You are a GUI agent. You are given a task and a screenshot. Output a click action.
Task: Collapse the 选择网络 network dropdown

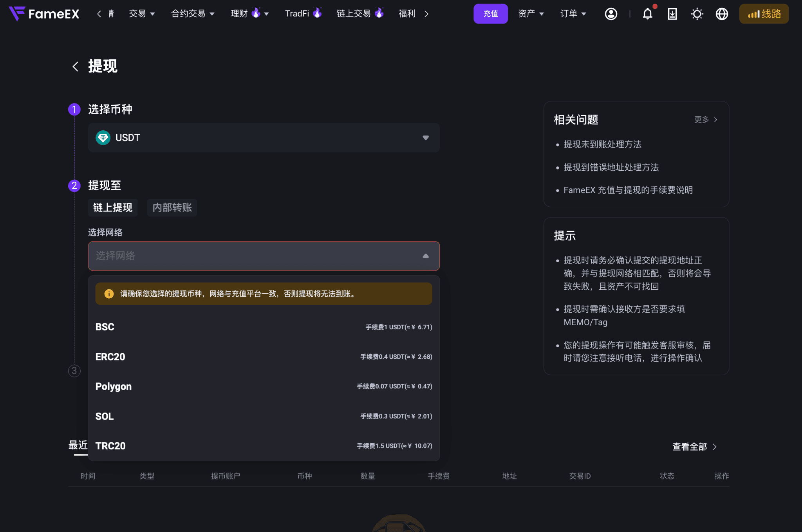264,256
